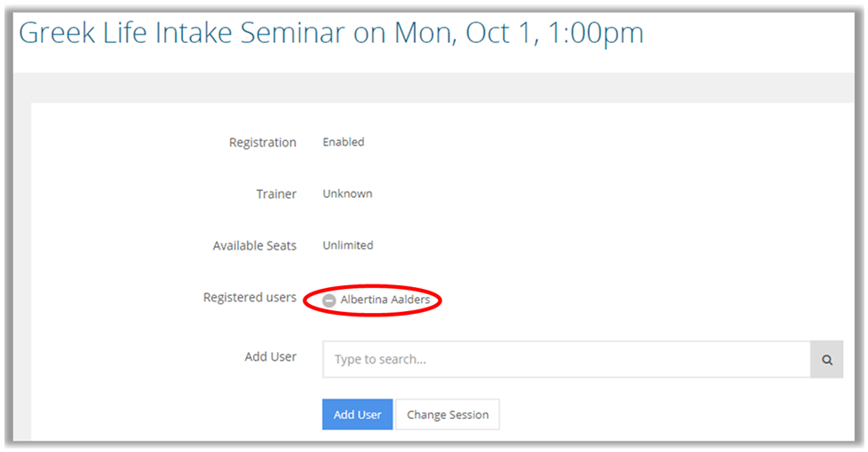Click the Registered users label

point(250,298)
